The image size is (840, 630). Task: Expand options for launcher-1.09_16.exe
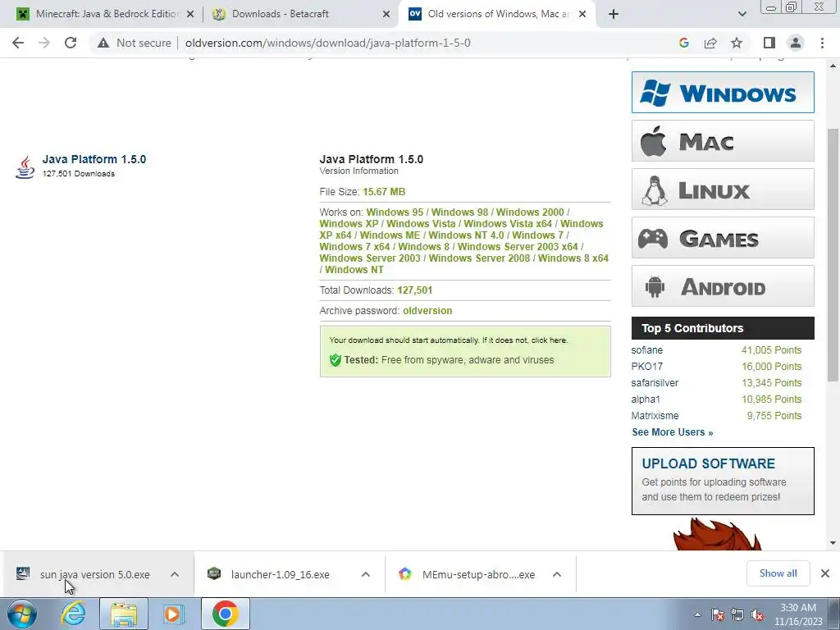pos(366,574)
